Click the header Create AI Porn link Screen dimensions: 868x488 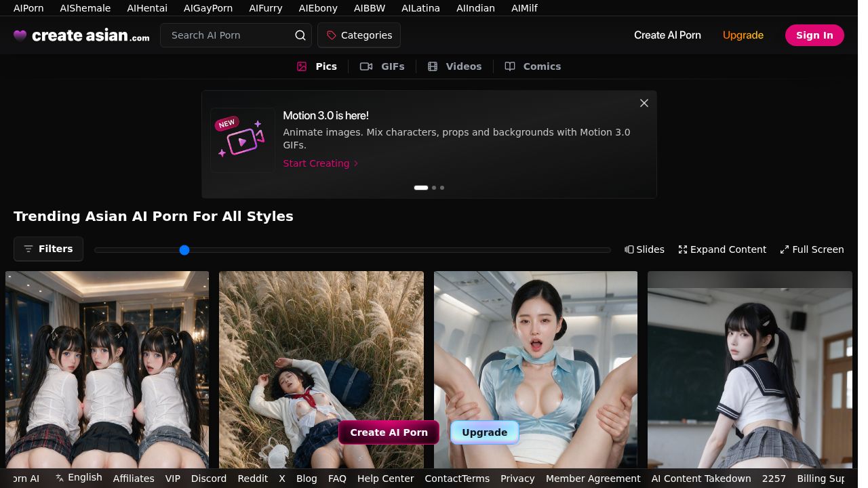click(x=667, y=35)
